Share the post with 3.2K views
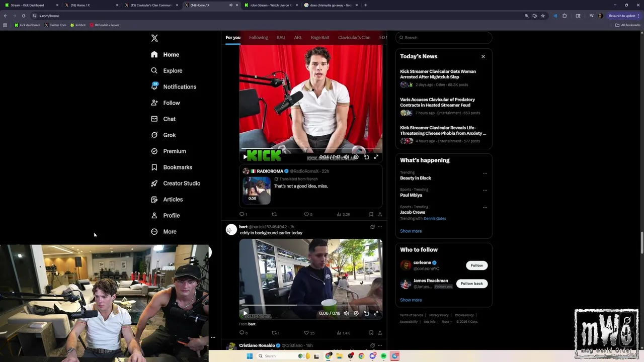The image size is (644, 362). pos(380,214)
